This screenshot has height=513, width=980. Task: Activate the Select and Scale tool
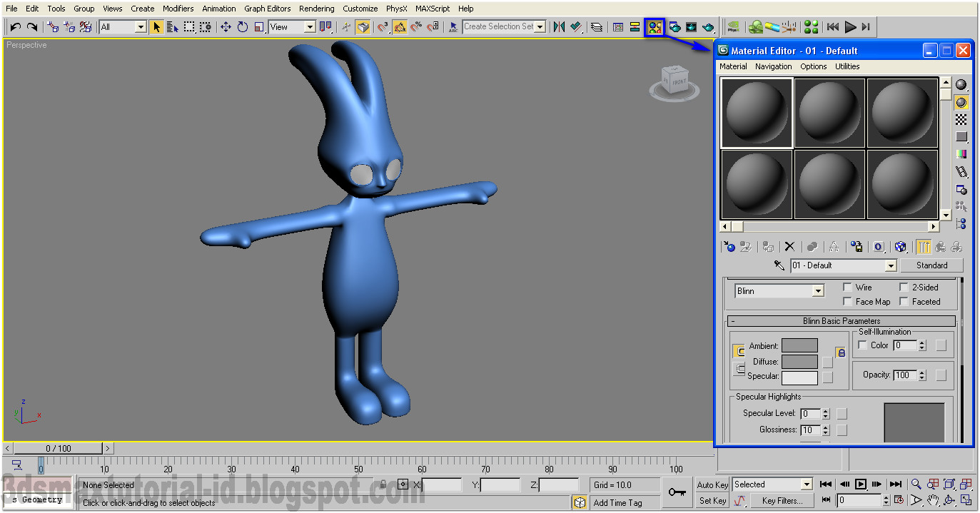(259, 27)
